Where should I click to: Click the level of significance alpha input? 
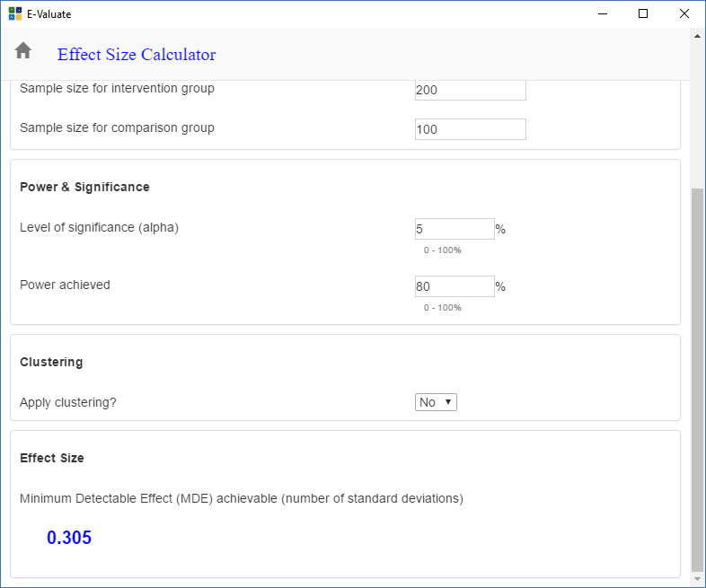click(454, 229)
